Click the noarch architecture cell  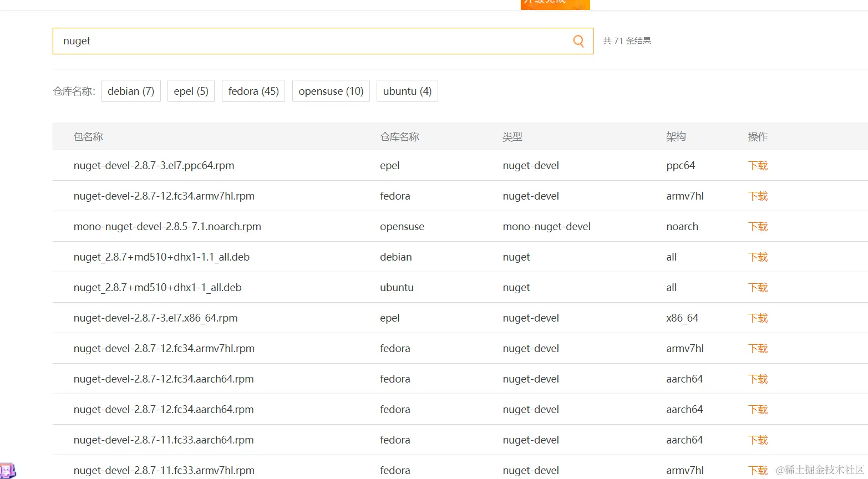(682, 227)
